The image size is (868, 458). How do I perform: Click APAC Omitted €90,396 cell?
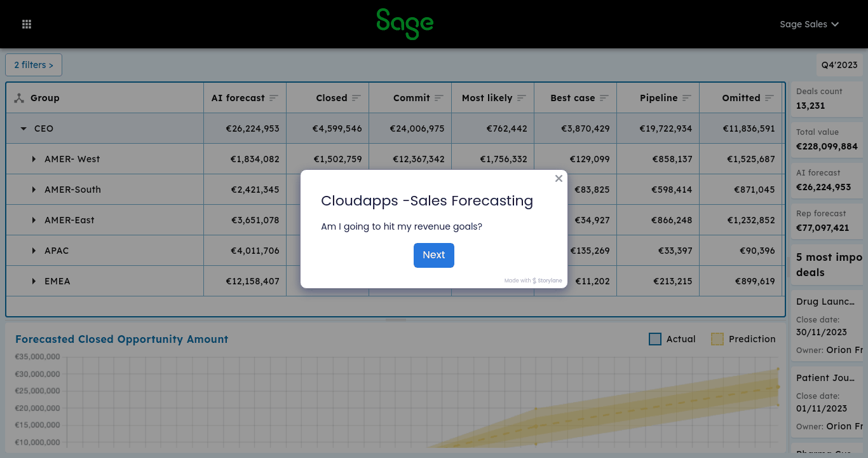741,251
